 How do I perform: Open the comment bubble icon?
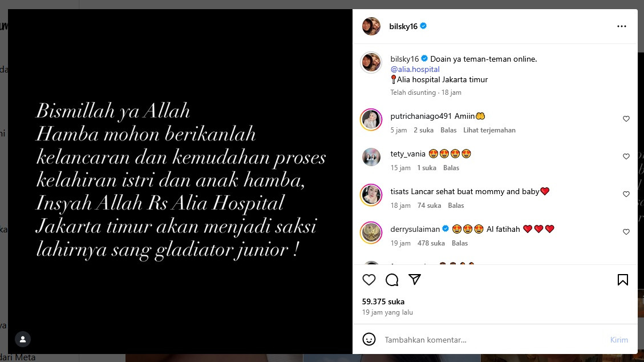click(392, 280)
